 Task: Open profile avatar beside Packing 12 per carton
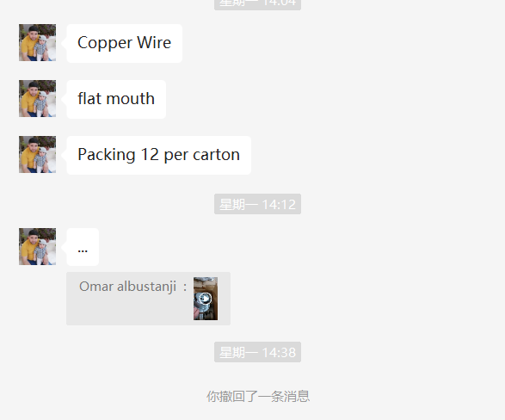(37, 155)
